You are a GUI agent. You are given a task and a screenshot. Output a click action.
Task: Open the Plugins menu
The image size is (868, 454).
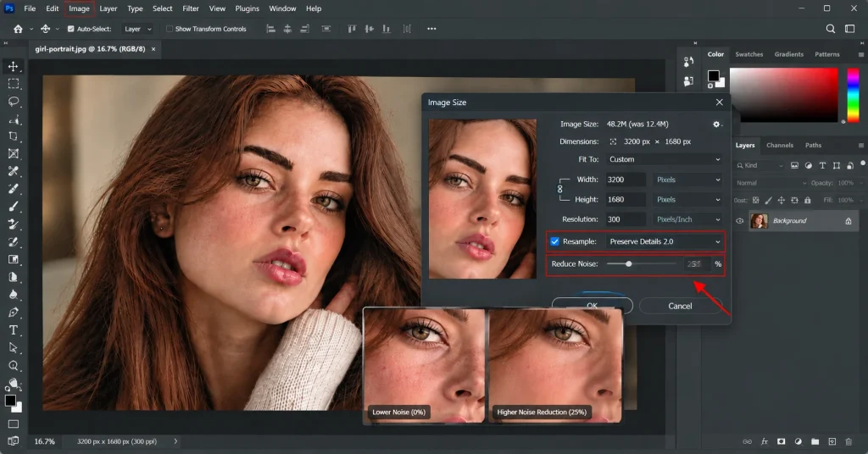[x=247, y=8]
